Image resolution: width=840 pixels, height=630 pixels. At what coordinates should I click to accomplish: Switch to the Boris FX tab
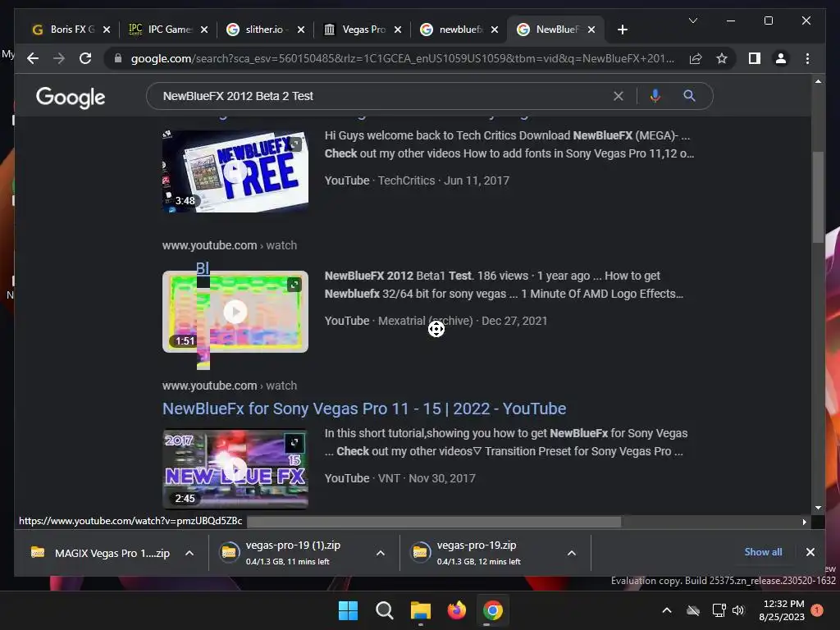pyautogui.click(x=71, y=30)
